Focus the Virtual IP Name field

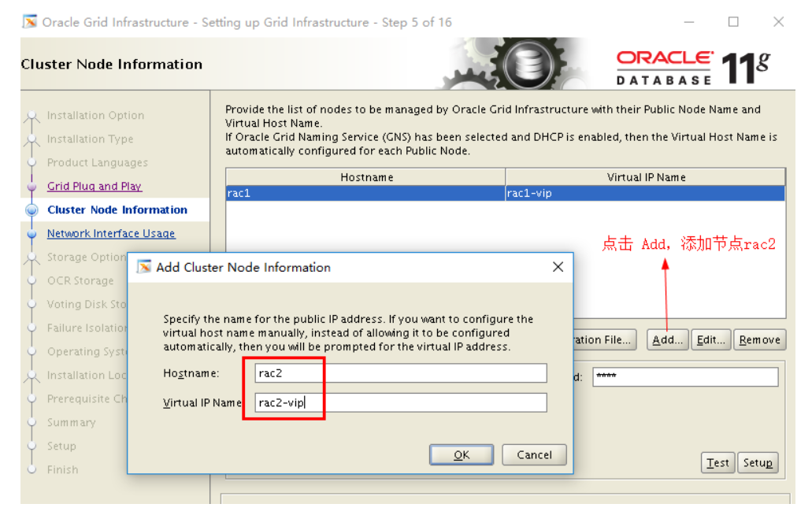(x=400, y=402)
